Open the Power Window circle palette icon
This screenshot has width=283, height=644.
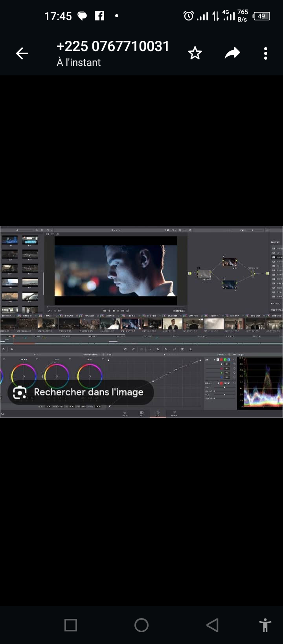(x=141, y=349)
